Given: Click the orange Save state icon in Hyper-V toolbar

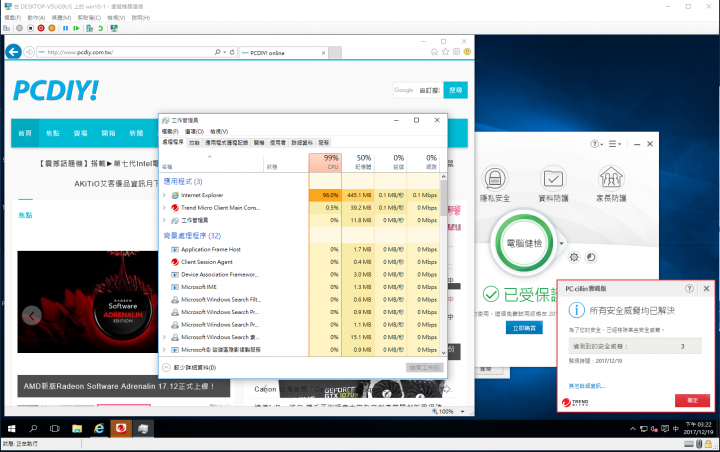Looking at the screenshot, I should coord(52,28).
